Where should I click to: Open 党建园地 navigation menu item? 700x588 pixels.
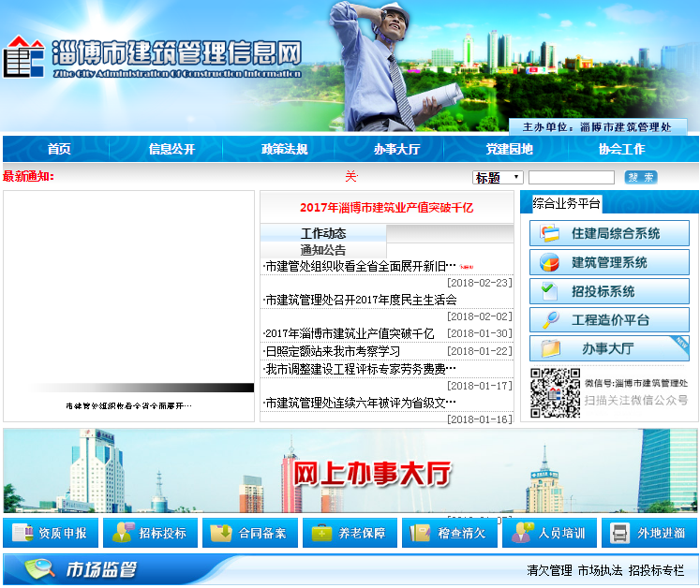coord(509,149)
